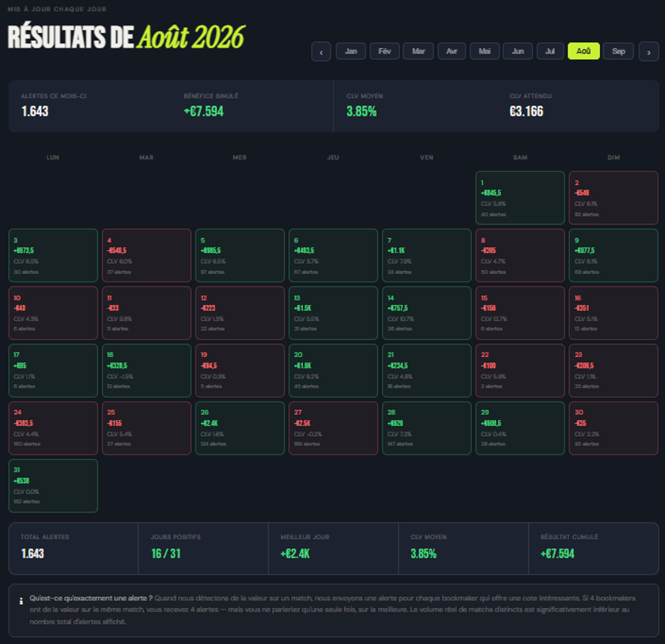Image resolution: width=665 pixels, height=644 pixels.
Task: Click 'Qu'est-ce qu'exactement une alerte ?' text
Action: click(x=91, y=598)
